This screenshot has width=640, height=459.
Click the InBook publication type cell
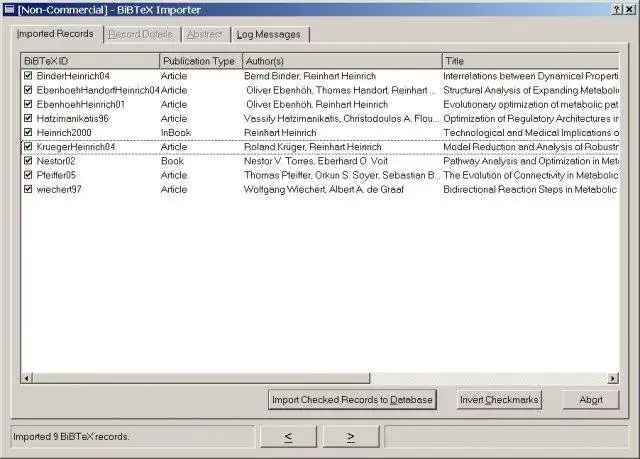point(176,133)
